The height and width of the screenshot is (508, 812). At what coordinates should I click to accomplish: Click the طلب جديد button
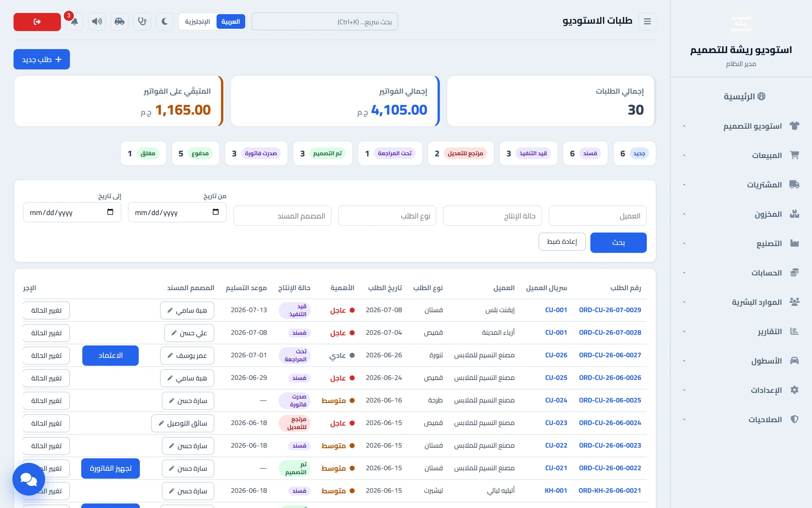[x=42, y=59]
